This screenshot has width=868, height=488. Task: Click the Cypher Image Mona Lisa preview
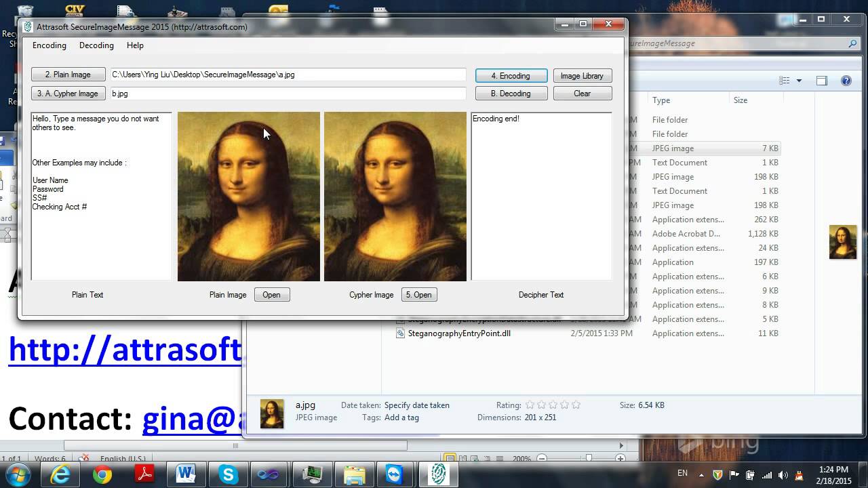click(x=395, y=197)
